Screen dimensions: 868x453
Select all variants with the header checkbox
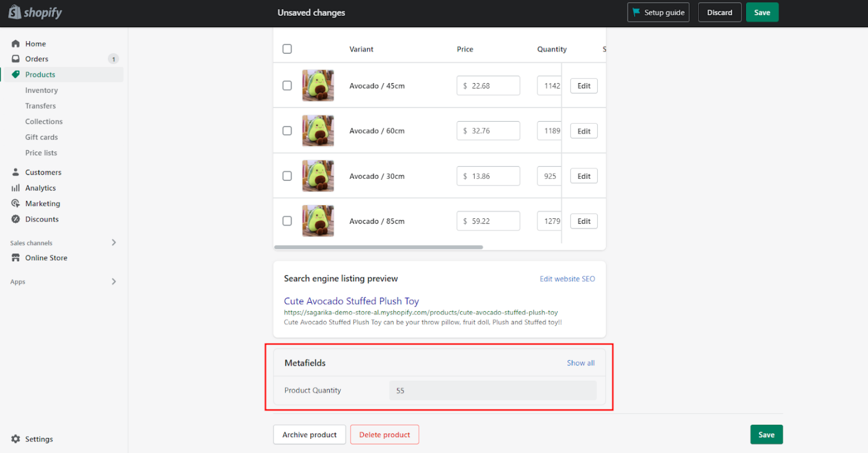[287, 49]
